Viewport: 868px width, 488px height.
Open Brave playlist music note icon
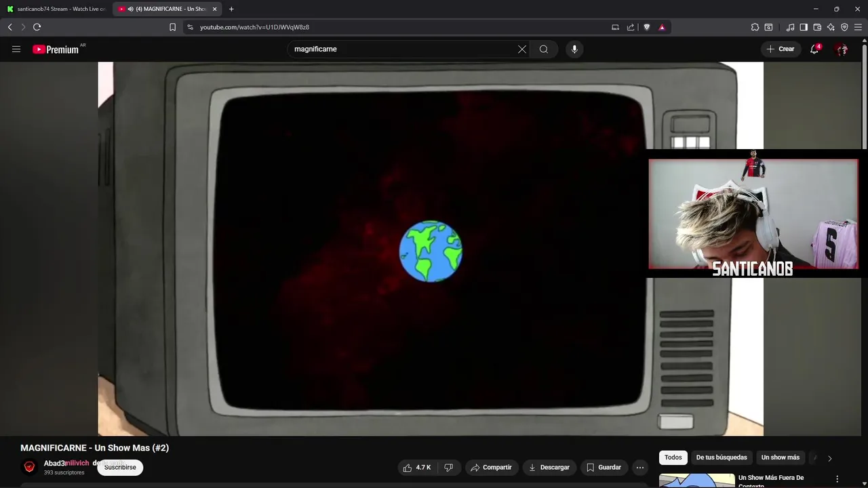tap(790, 27)
